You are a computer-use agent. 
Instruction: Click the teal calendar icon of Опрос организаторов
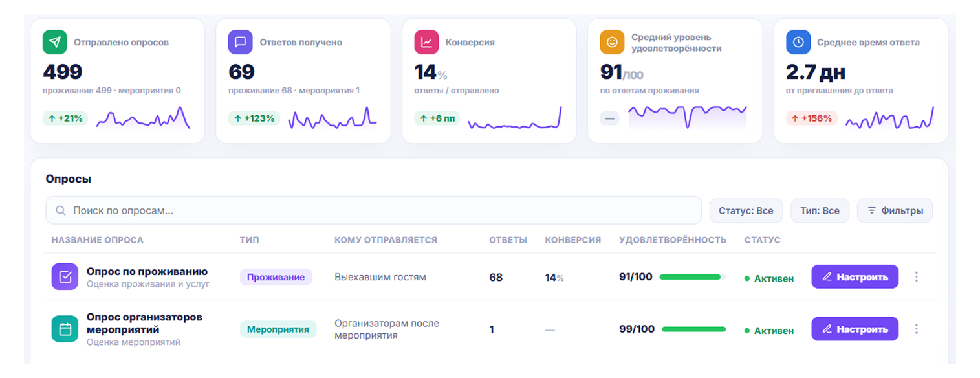[x=65, y=329]
